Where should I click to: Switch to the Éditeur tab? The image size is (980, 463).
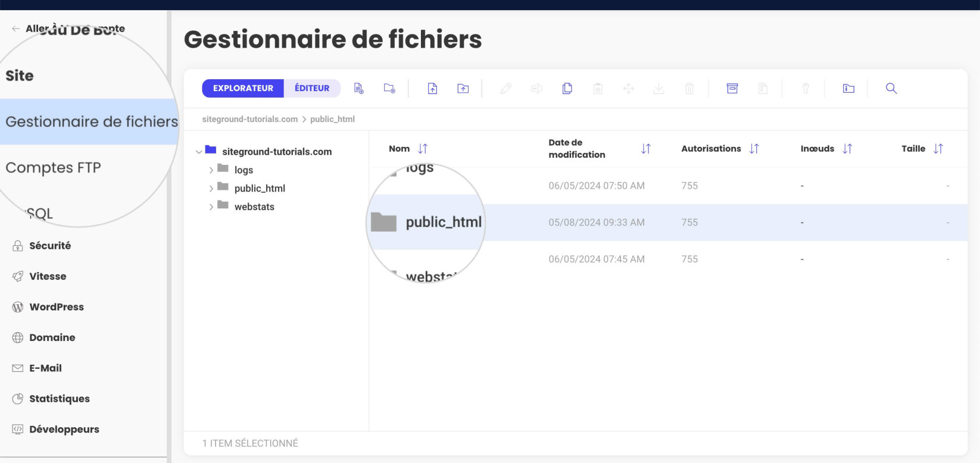(x=312, y=88)
